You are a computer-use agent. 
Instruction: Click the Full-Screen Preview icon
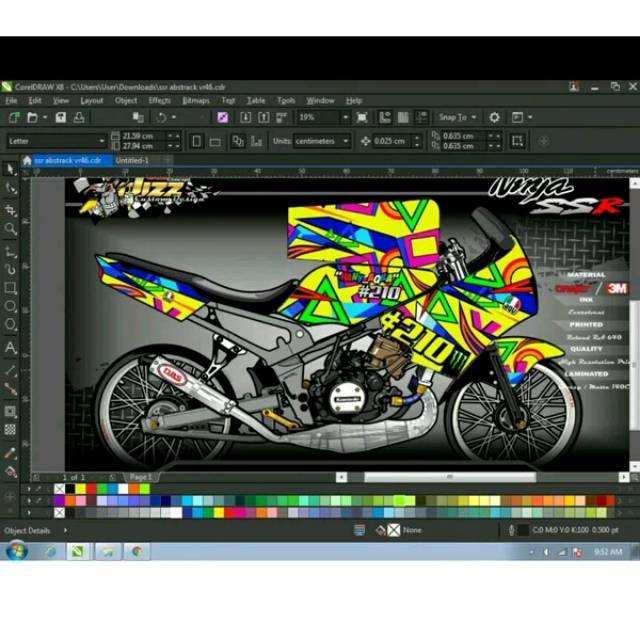coord(362,118)
